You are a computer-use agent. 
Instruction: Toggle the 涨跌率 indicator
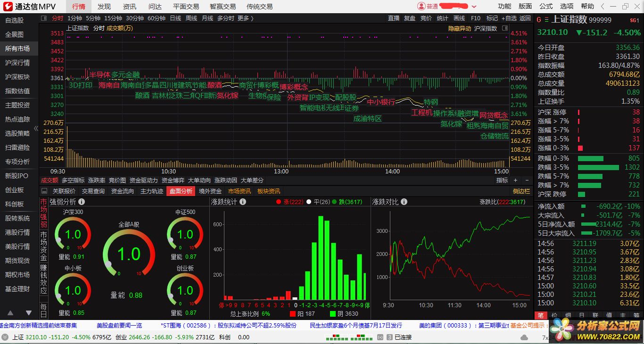coord(97,180)
